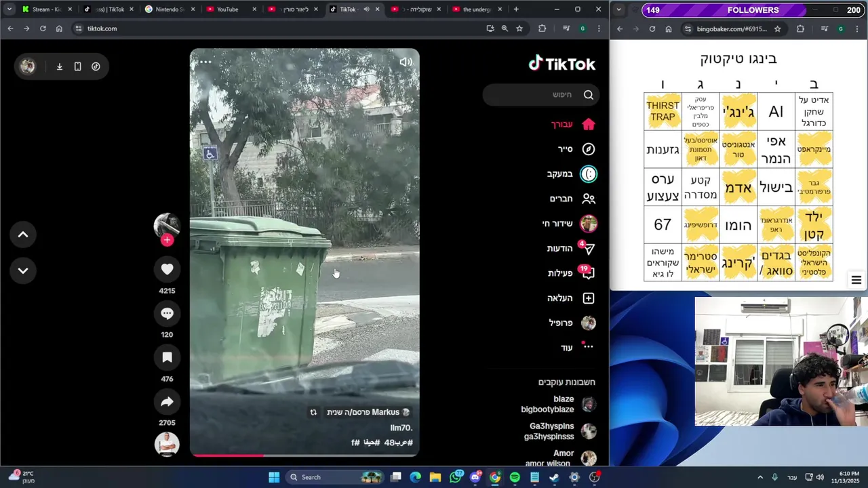Mark the 67 bingo square
This screenshot has height=488, width=868.
pyautogui.click(x=663, y=224)
